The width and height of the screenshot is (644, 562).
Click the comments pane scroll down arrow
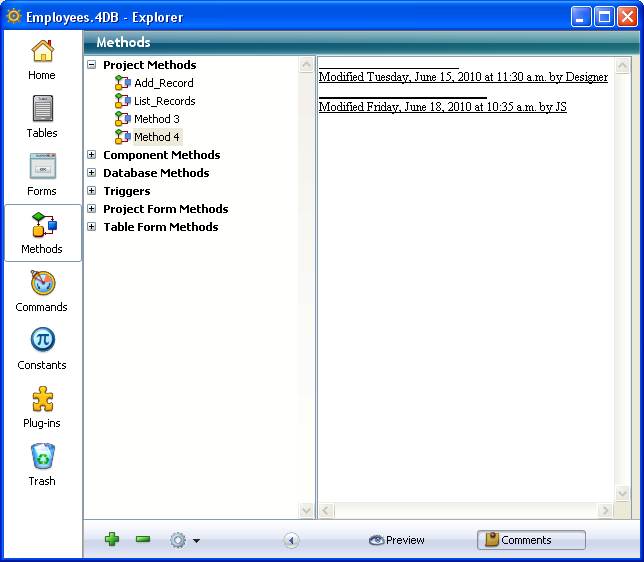pyautogui.click(x=622, y=493)
